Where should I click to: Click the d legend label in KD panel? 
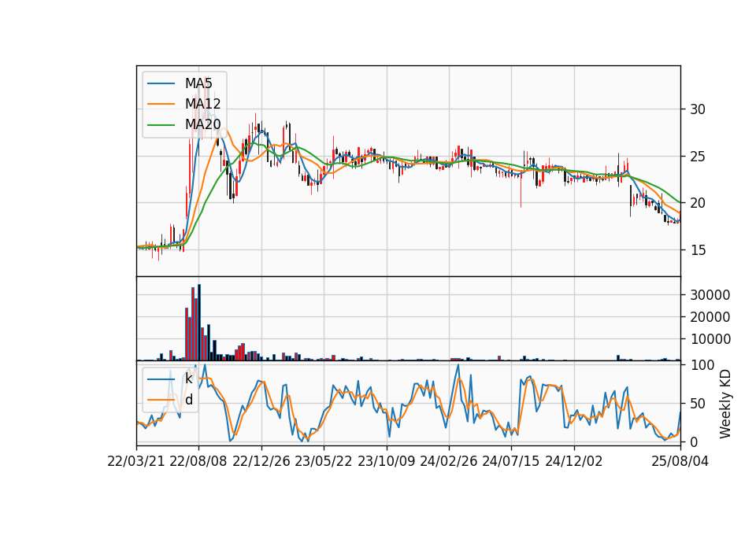click(x=189, y=400)
